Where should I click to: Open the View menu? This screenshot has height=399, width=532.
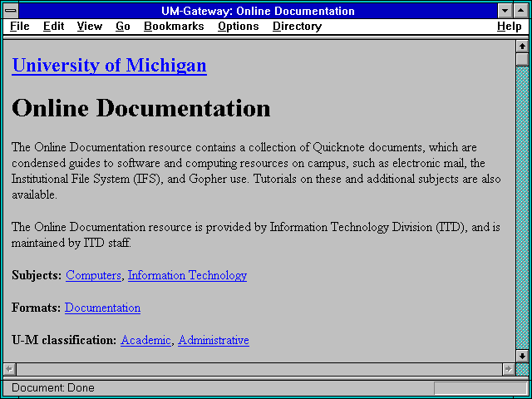90,27
